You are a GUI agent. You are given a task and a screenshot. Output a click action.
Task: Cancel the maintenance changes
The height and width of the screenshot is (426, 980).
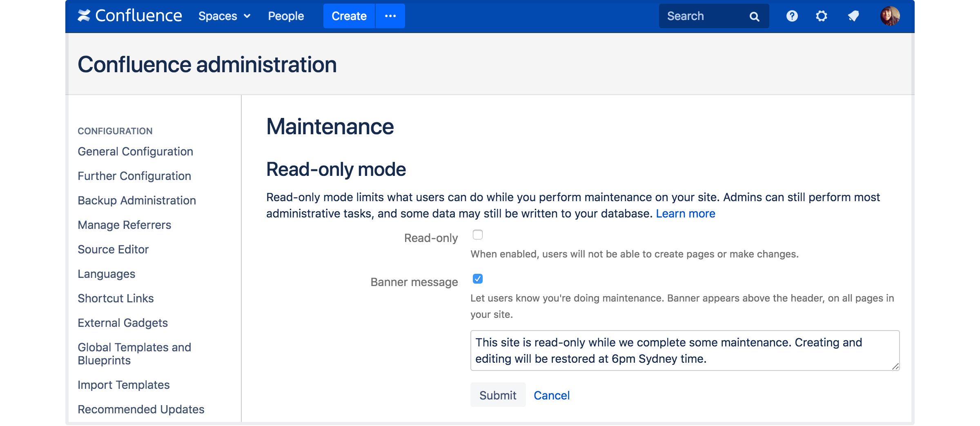552,395
